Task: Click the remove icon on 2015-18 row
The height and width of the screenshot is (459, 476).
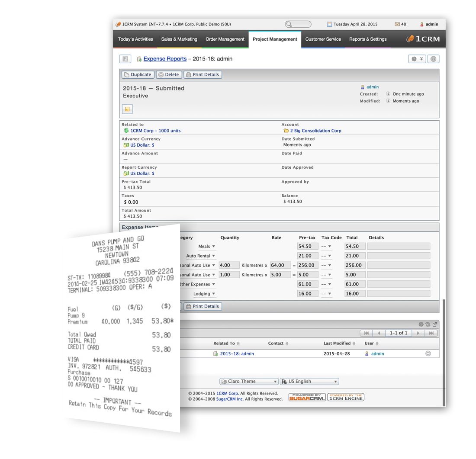Action: [428, 353]
